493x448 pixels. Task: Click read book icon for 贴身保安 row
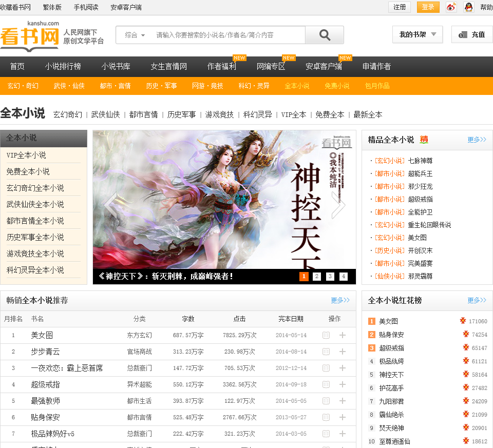[x=326, y=417]
